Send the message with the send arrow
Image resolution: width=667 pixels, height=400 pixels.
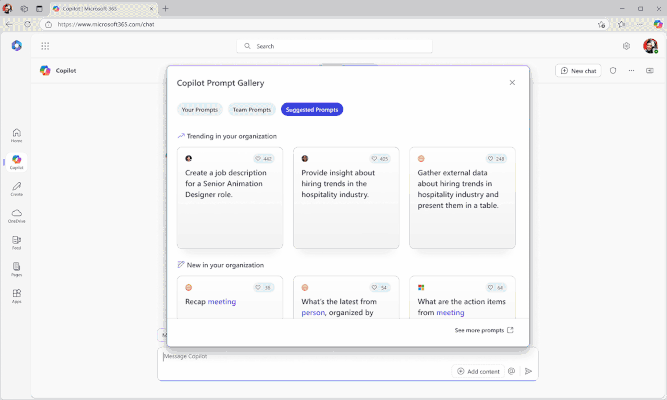pyautogui.click(x=528, y=371)
